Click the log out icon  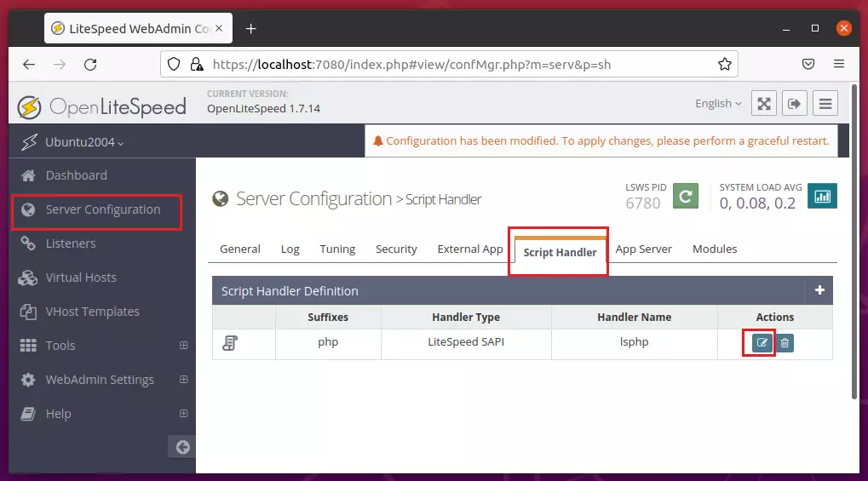(x=795, y=104)
